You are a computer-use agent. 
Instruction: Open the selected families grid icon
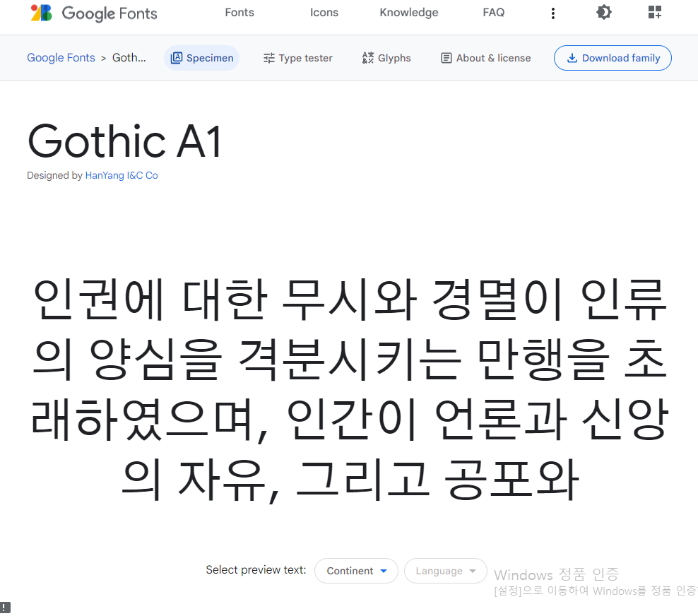click(x=655, y=12)
